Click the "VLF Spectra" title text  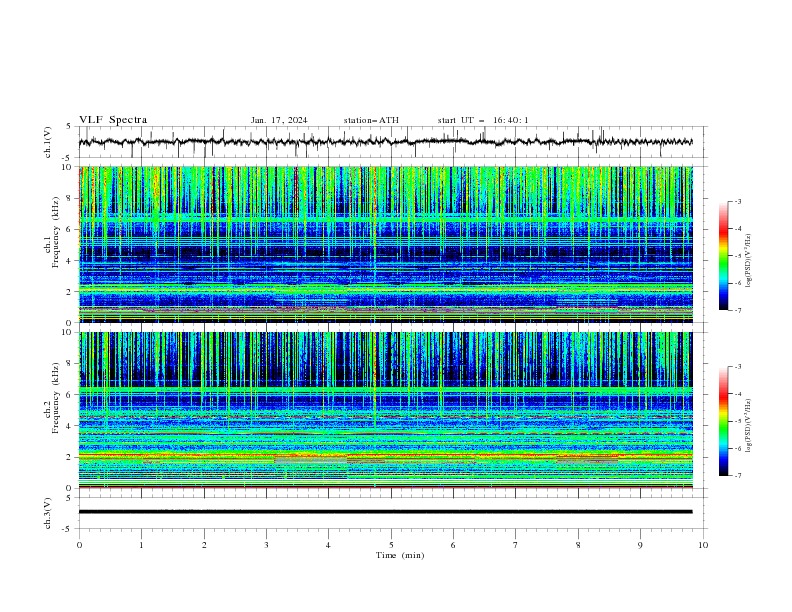pos(113,120)
